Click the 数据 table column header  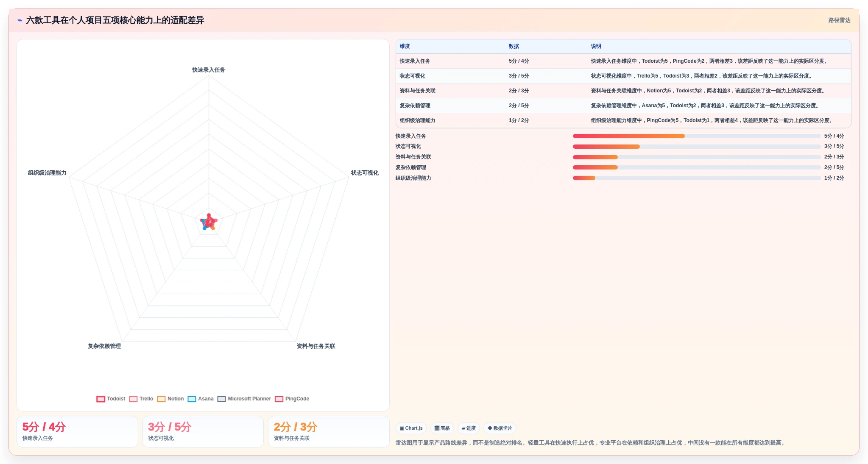tap(514, 46)
